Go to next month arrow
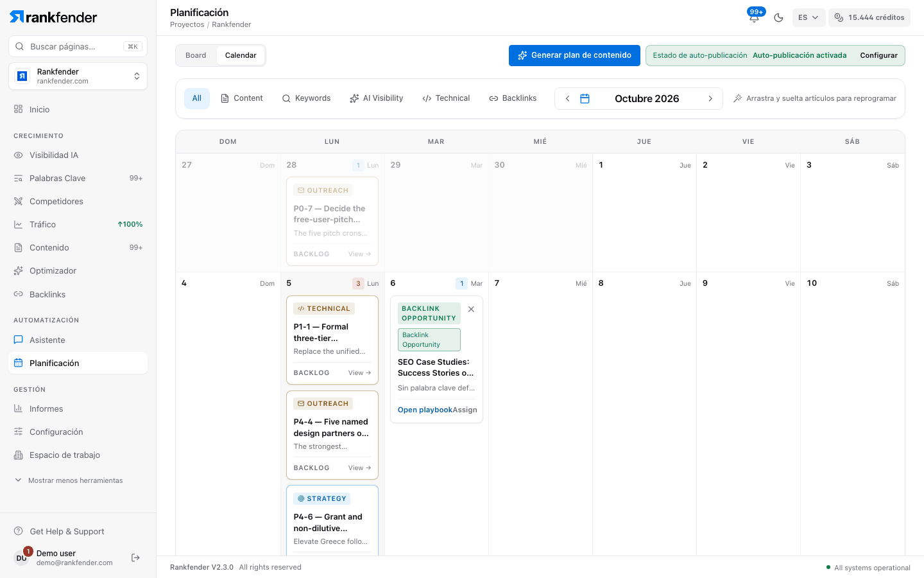 click(710, 98)
